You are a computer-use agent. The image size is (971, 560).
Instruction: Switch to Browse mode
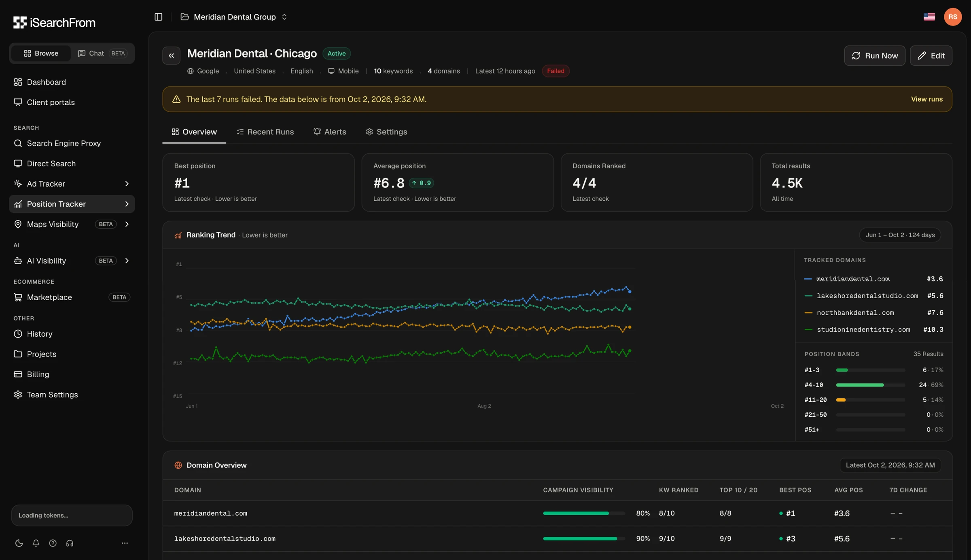pyautogui.click(x=41, y=53)
